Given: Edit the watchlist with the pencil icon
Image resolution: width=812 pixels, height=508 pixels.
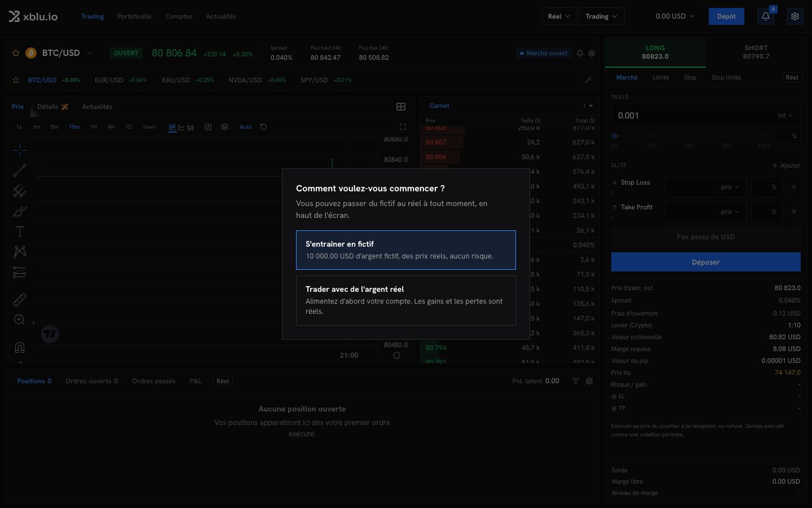Looking at the screenshot, I should (x=588, y=80).
